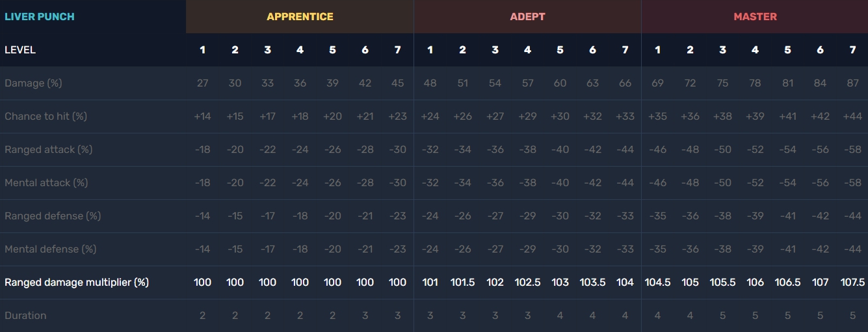
Task: Click the LEVEL row label
Action: 20,50
